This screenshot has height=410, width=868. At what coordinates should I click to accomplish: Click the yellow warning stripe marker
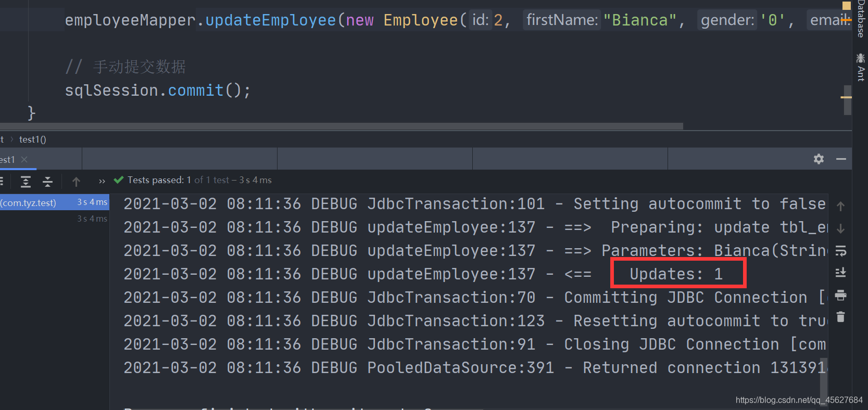[846, 97]
